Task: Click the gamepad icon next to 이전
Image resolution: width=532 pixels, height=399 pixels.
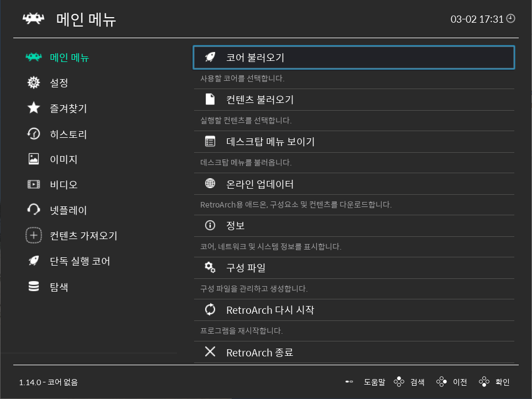Action: (x=441, y=382)
